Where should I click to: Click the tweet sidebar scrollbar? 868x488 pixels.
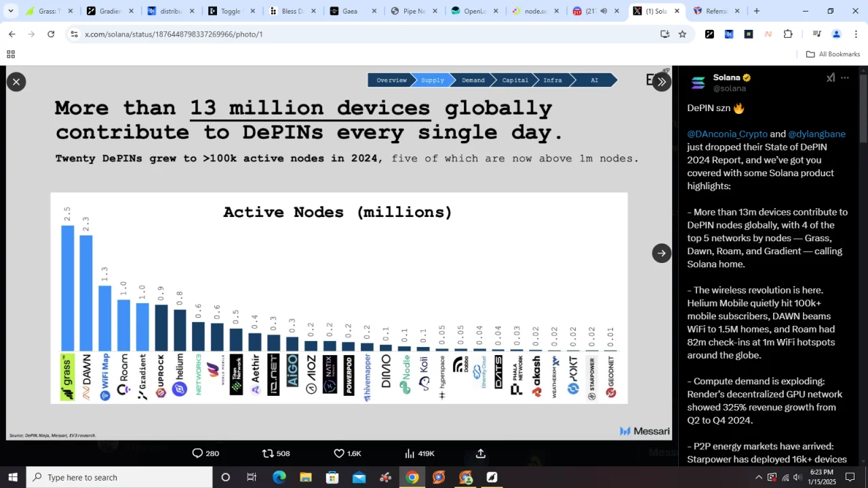tap(863, 108)
